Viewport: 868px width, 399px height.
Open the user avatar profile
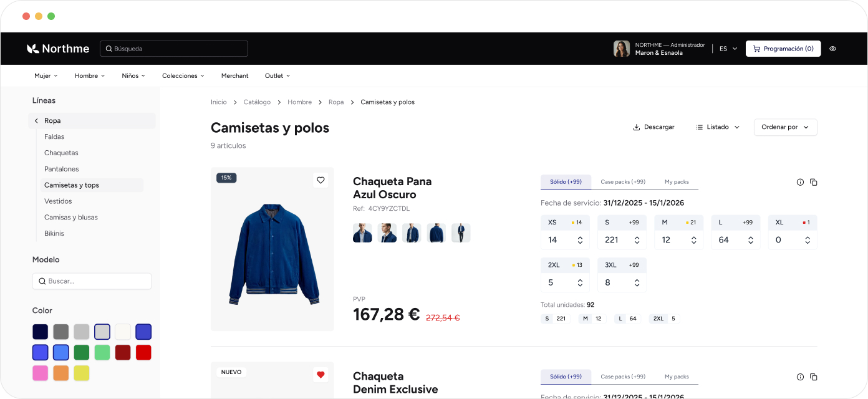pyautogui.click(x=622, y=49)
